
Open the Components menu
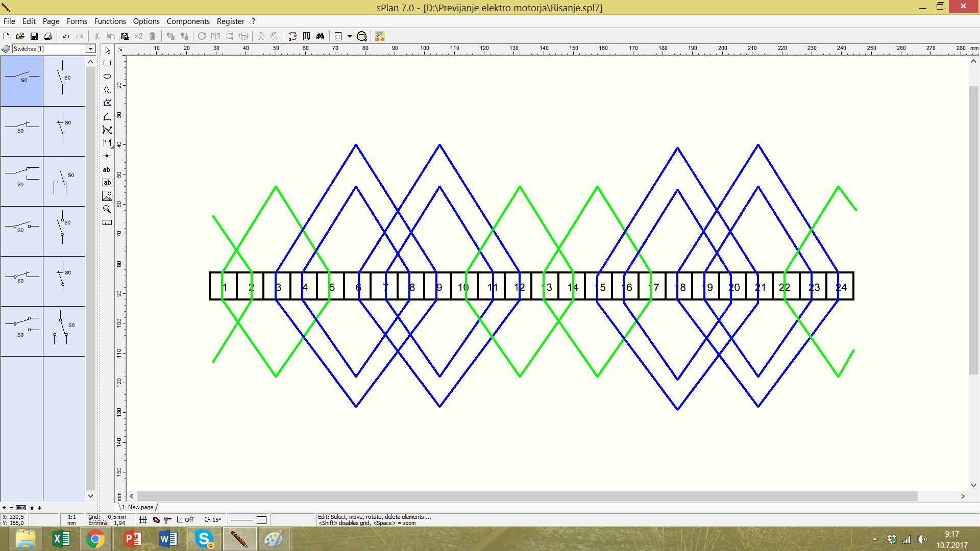pyautogui.click(x=188, y=21)
